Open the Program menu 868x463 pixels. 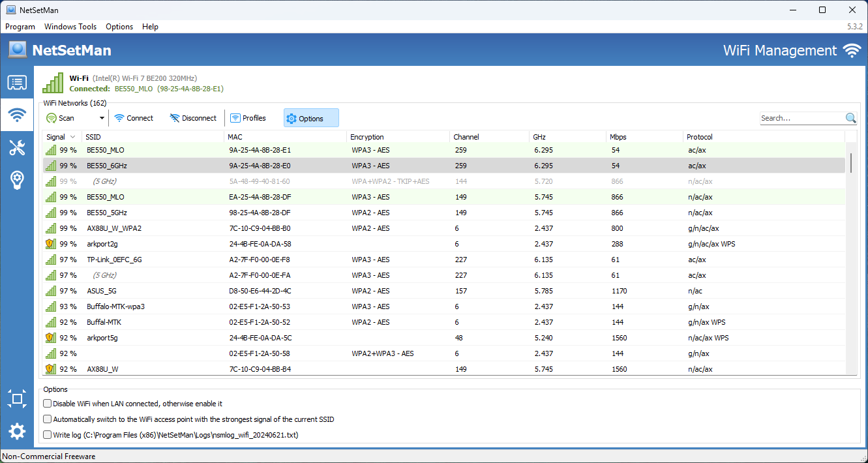[x=20, y=27]
